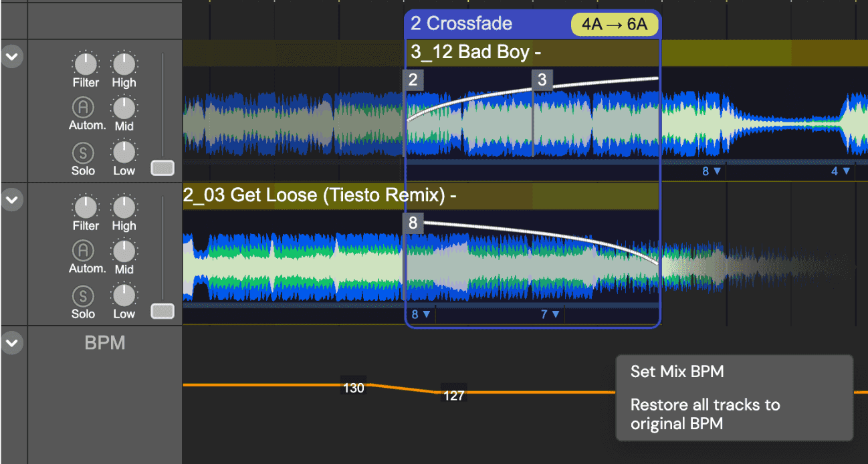Image resolution: width=868 pixels, height=464 pixels.
Task: Open the dropdown showing 7 in the crossfade
Action: [x=550, y=314]
